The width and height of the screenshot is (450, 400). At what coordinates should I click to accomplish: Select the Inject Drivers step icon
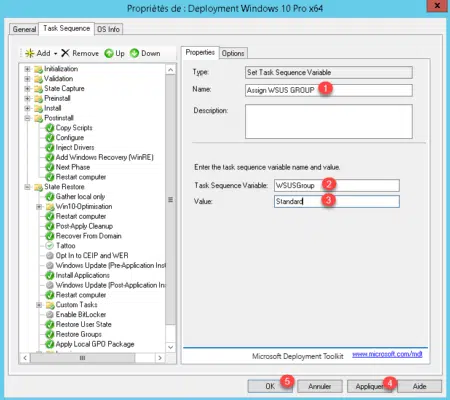[x=50, y=147]
